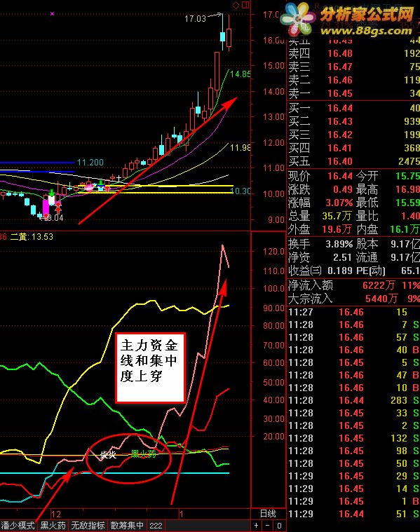Select the 卖四 16.48 ask row
This screenshot has height=532, width=420.
[354, 53]
